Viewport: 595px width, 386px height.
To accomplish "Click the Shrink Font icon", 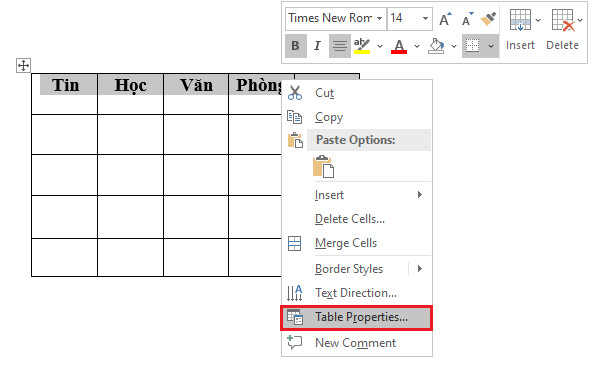I will (x=468, y=19).
